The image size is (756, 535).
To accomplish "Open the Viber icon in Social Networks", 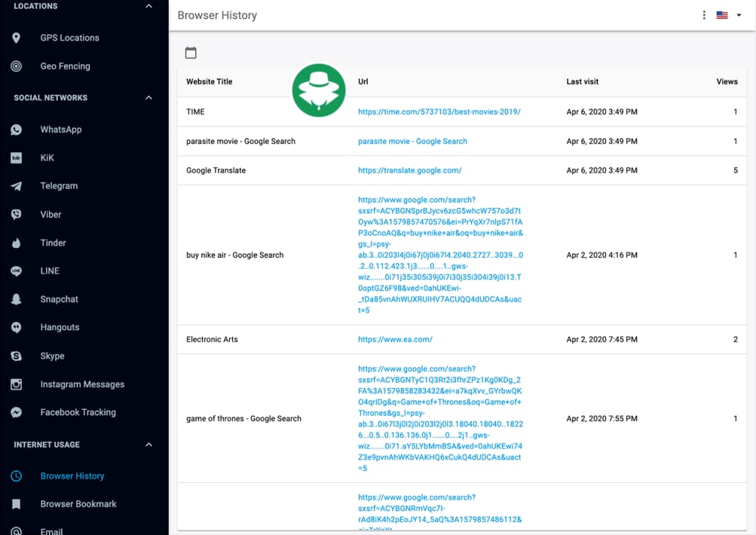I will 16,214.
